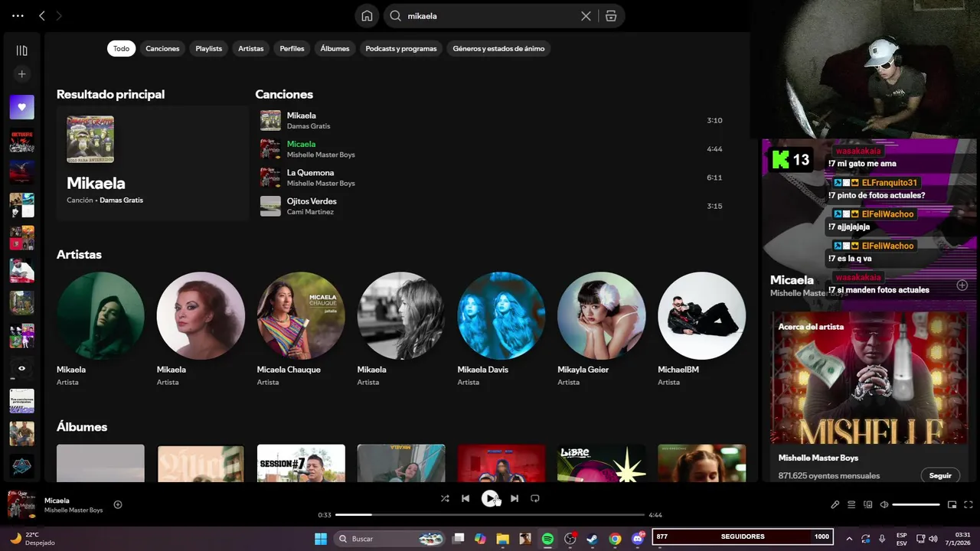Viewport: 980px width, 551px height.
Task: Select the Todo filter chip
Action: click(x=121, y=48)
